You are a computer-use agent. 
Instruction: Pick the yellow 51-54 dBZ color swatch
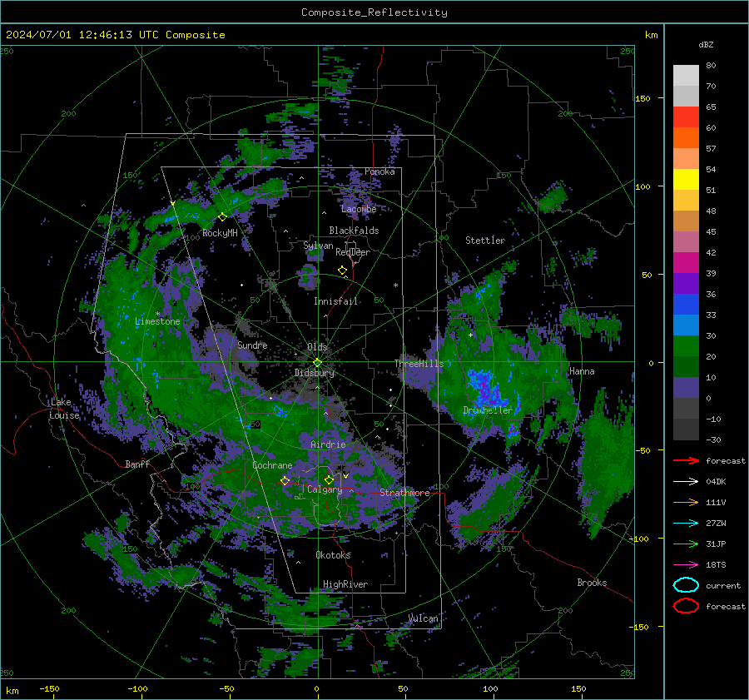(686, 180)
